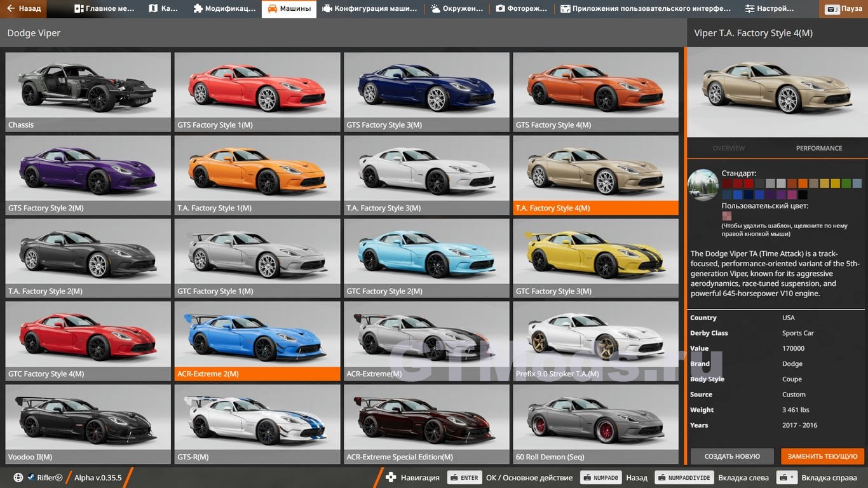Image resolution: width=868 pixels, height=488 pixels.
Task: Pick the bright orange standard color swatch
Action: [x=803, y=184]
